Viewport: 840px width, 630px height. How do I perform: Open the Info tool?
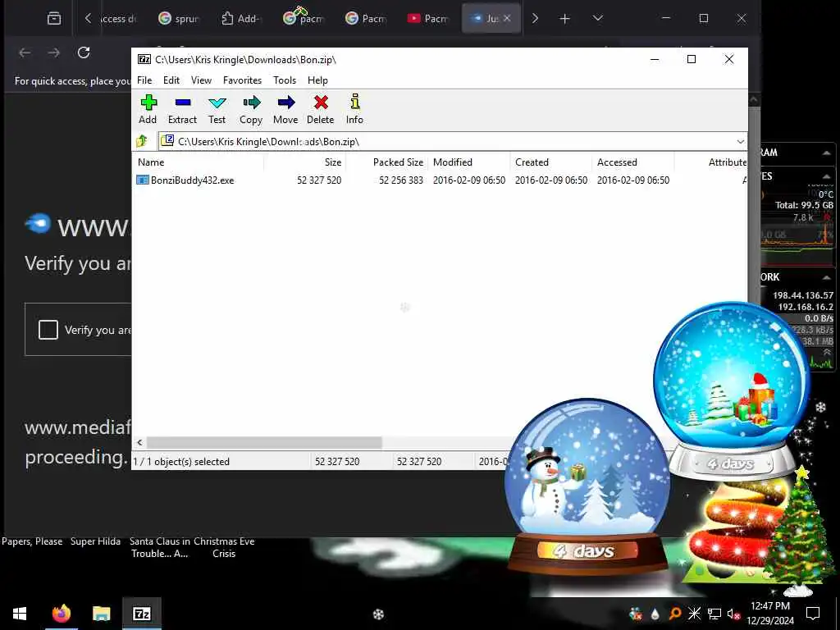click(354, 109)
